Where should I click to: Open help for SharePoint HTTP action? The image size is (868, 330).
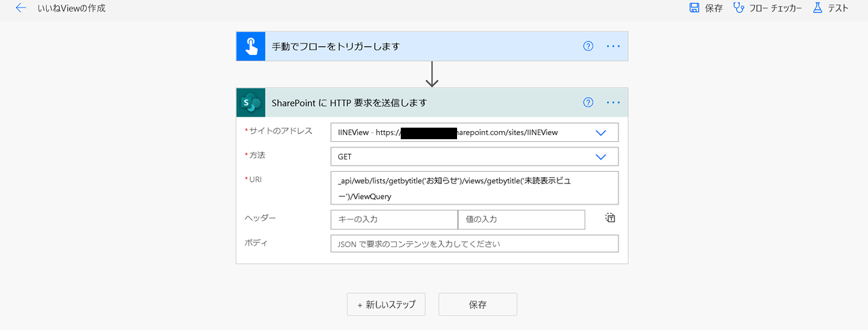click(588, 103)
